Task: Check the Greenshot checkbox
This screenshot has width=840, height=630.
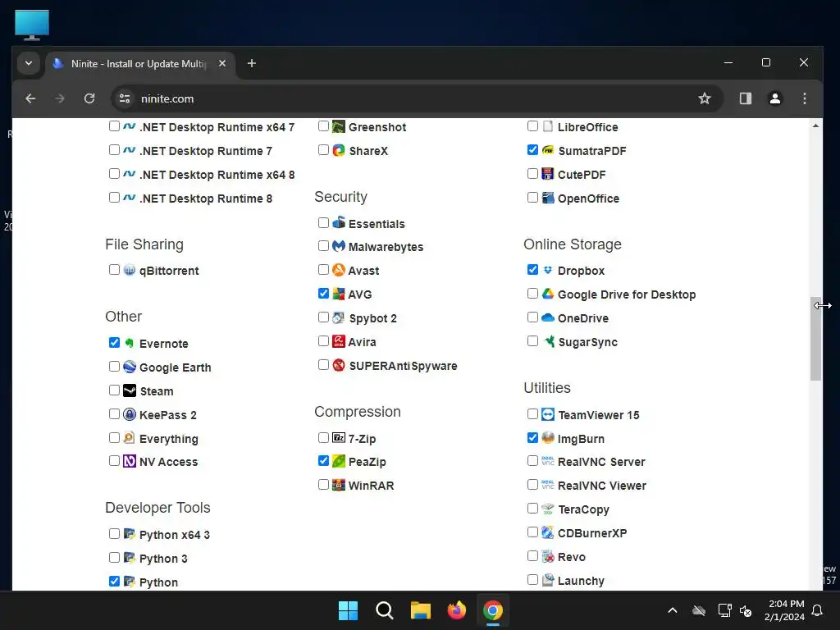Action: [x=323, y=126]
